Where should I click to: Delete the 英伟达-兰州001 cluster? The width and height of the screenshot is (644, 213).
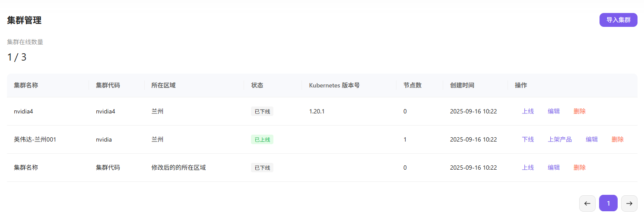618,139
